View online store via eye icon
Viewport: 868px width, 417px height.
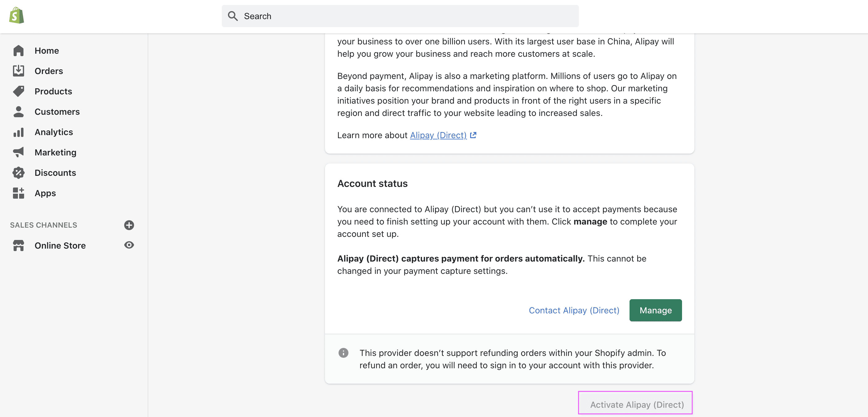(x=129, y=245)
